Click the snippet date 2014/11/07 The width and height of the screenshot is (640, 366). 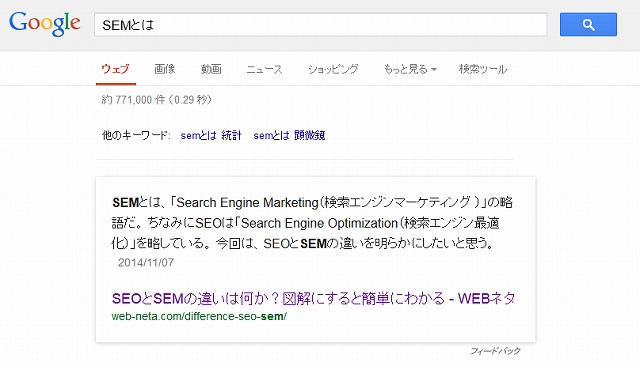146,262
